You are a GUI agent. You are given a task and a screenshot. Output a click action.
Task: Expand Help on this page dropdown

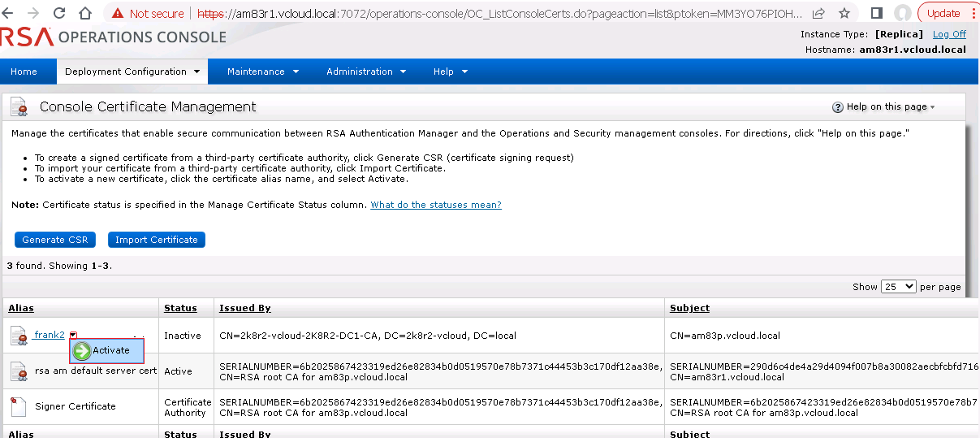(x=884, y=107)
